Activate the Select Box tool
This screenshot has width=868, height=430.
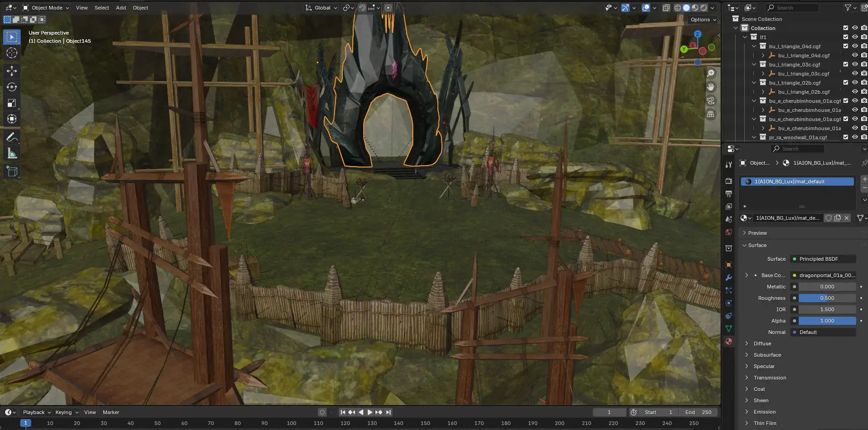(12, 37)
